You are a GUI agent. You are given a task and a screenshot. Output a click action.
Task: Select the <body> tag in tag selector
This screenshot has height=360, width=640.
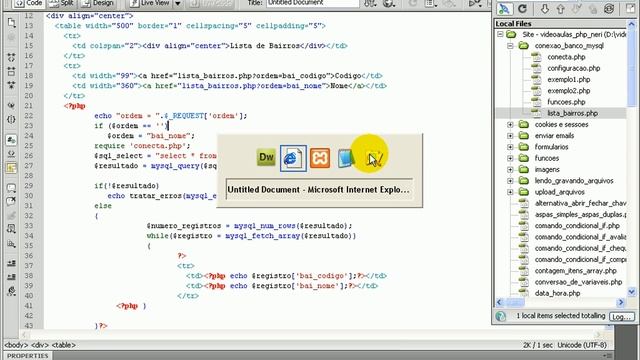point(16,345)
